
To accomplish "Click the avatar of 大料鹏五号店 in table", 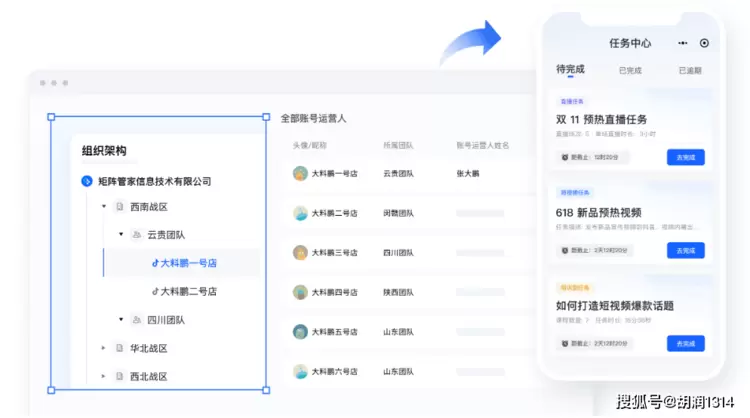I will [x=299, y=331].
